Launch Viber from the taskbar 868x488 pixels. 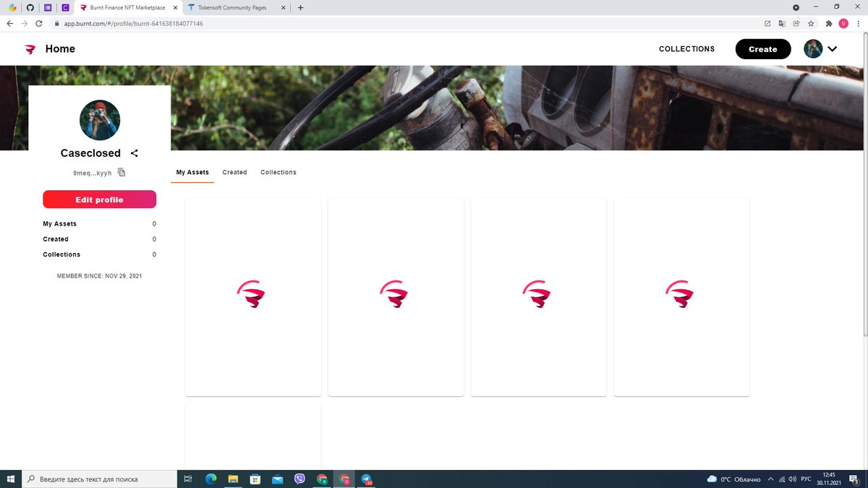click(x=299, y=479)
